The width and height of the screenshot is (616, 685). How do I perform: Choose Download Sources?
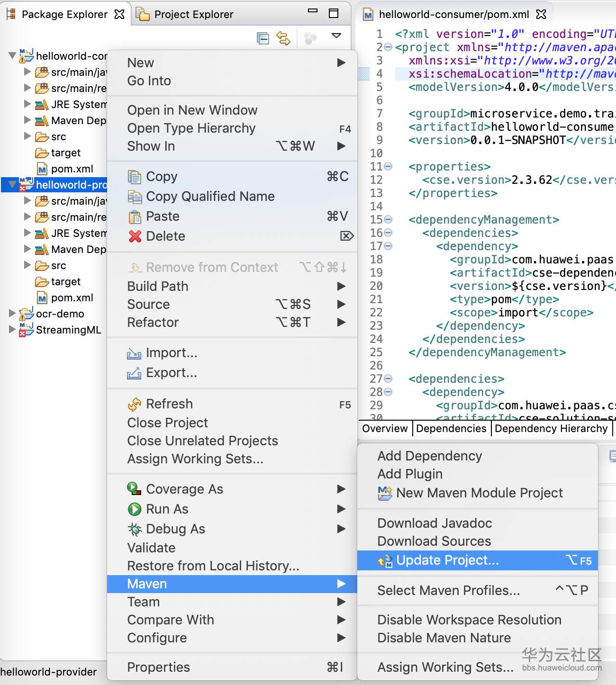pos(478,541)
